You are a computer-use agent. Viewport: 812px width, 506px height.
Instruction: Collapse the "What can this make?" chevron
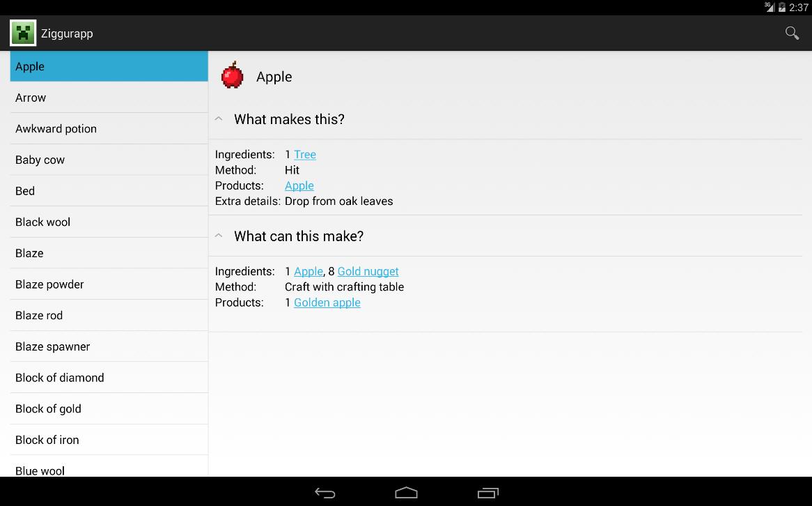tap(219, 236)
